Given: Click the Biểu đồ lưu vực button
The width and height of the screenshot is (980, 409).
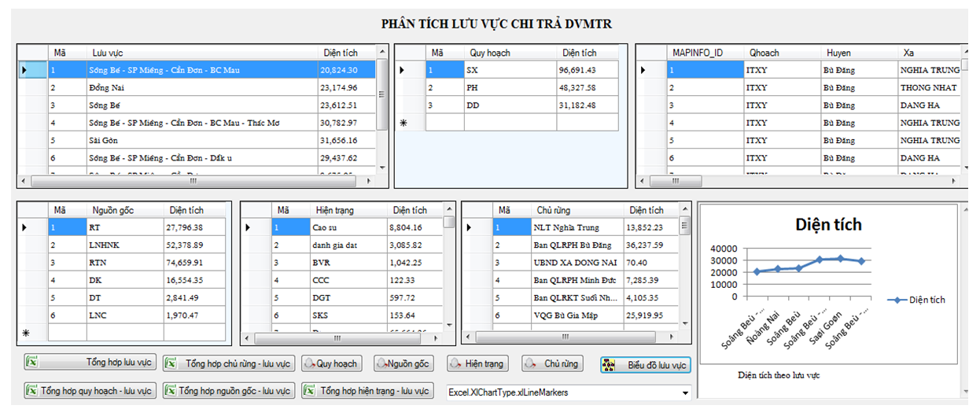Looking at the screenshot, I should point(645,365).
